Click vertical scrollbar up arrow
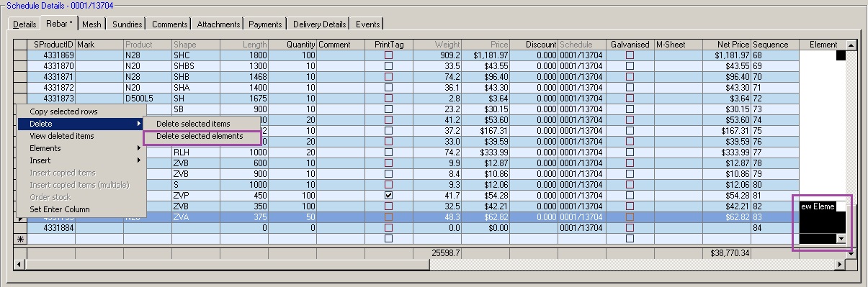 click(x=851, y=45)
